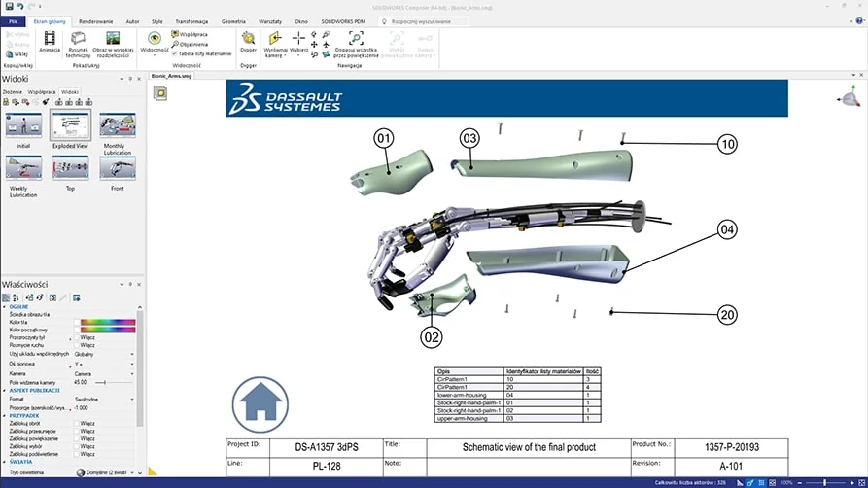Enable Zablokuj powiększenie checkbox

(77, 438)
